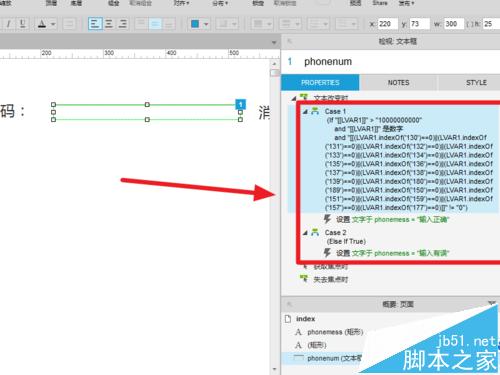Set vertical alignment to top
The width and height of the screenshot is (500, 375).
(141, 24)
